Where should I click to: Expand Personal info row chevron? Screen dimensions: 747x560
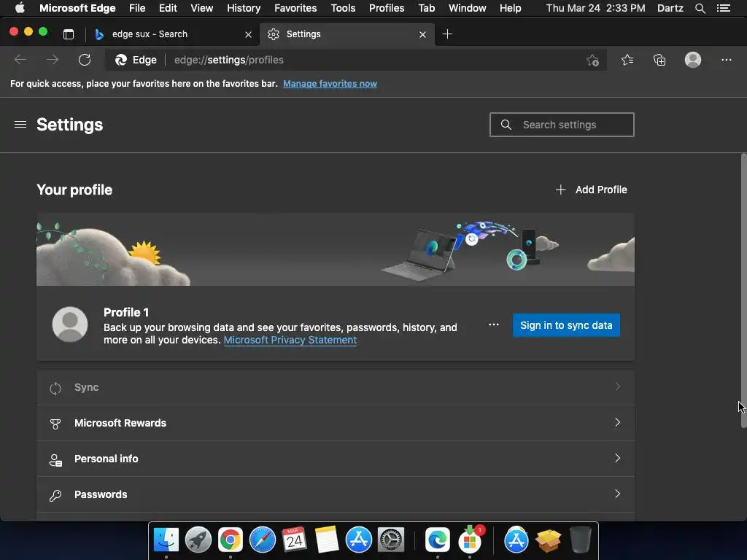click(617, 458)
